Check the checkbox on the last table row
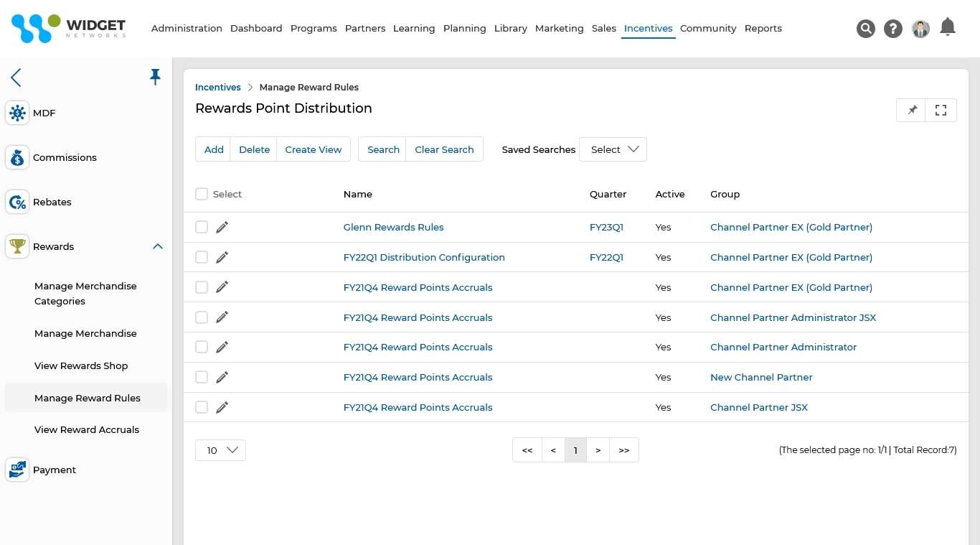This screenshot has width=980, height=545. (x=202, y=407)
